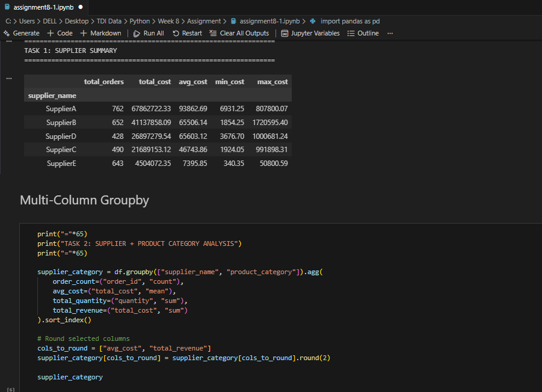Click the 1720595.40 max cost cell

(x=270, y=123)
